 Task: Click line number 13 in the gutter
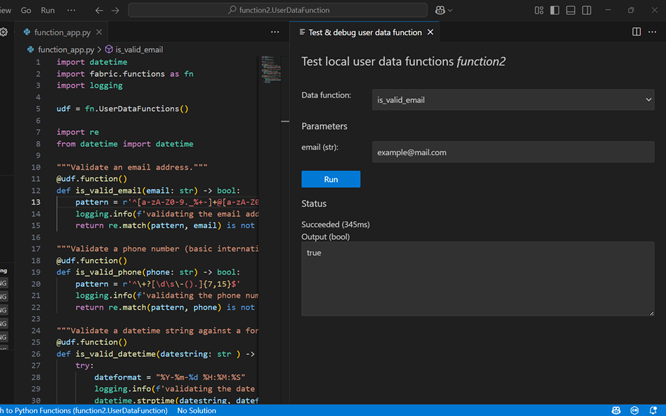[x=36, y=202]
